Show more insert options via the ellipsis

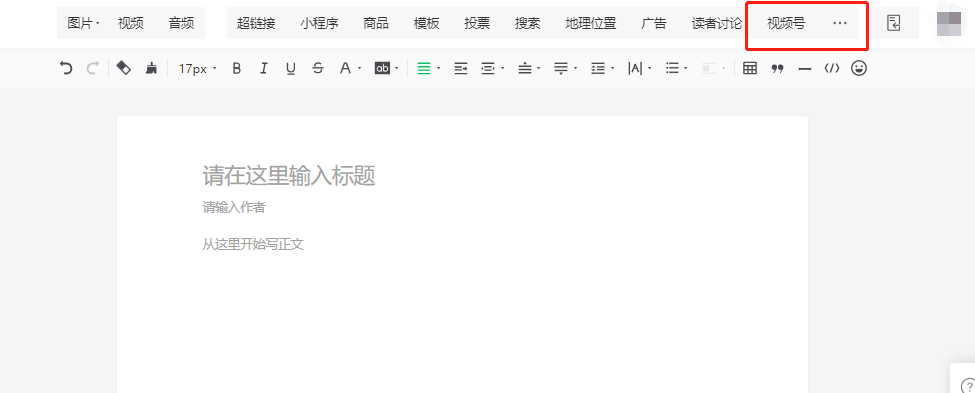point(839,24)
